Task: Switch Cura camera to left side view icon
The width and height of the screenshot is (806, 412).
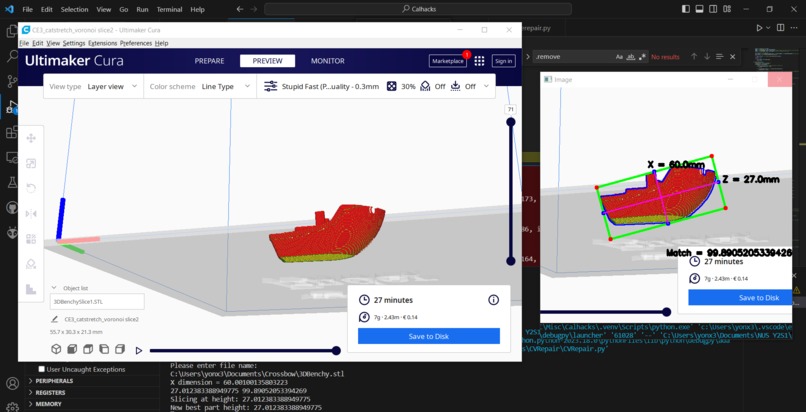Action: click(104, 349)
